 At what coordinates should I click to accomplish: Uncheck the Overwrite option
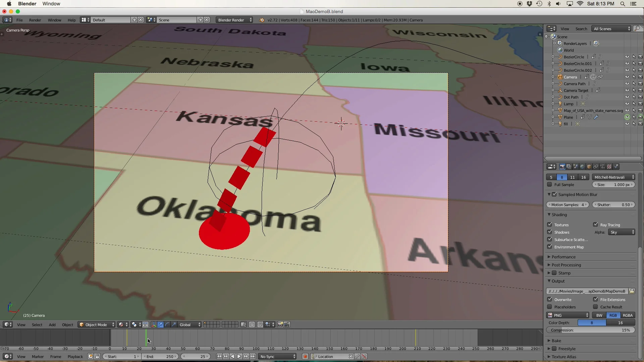point(549,299)
